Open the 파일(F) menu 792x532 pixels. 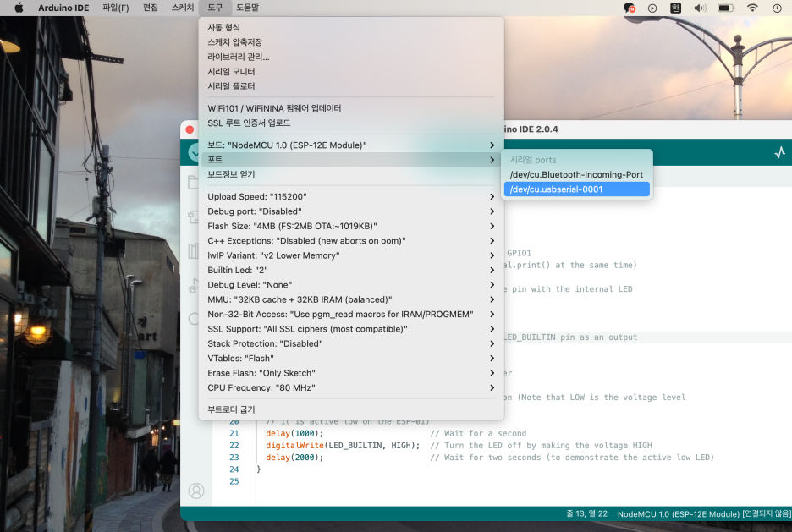click(116, 8)
